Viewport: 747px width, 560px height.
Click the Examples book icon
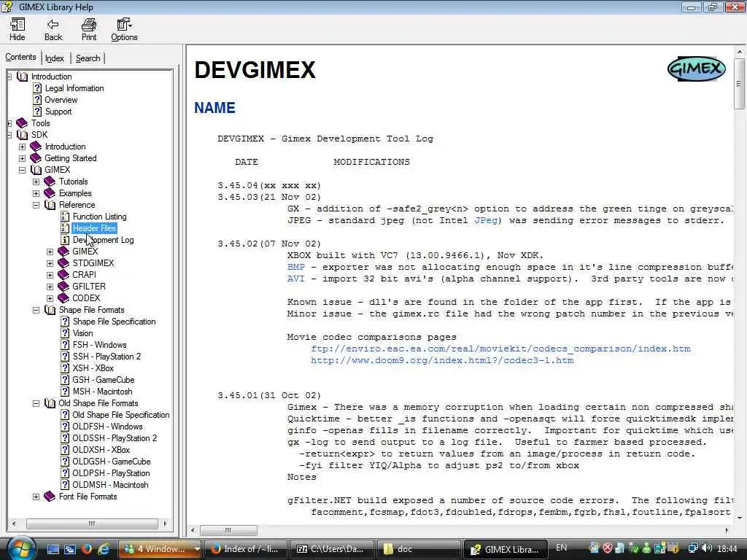[50, 193]
